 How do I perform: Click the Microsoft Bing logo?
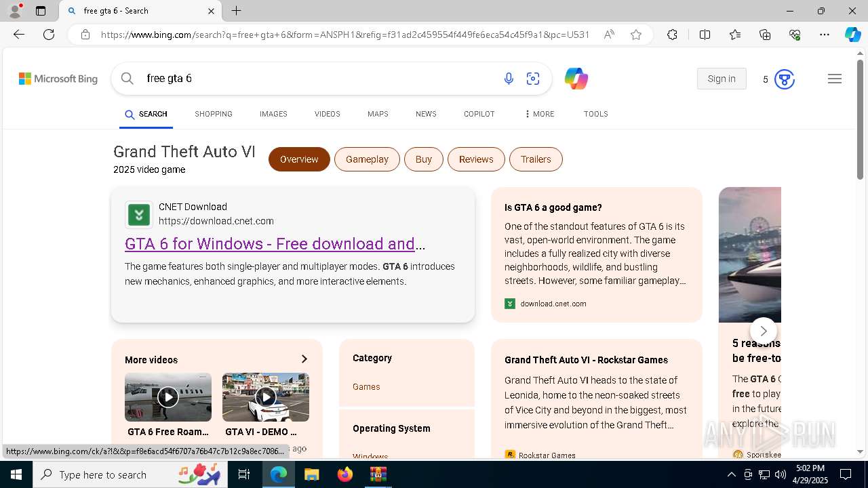pos(58,79)
